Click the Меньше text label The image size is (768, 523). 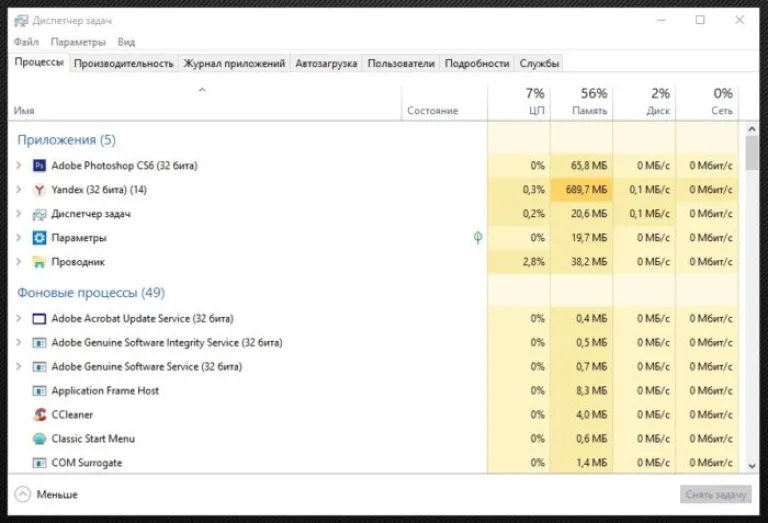click(57, 495)
